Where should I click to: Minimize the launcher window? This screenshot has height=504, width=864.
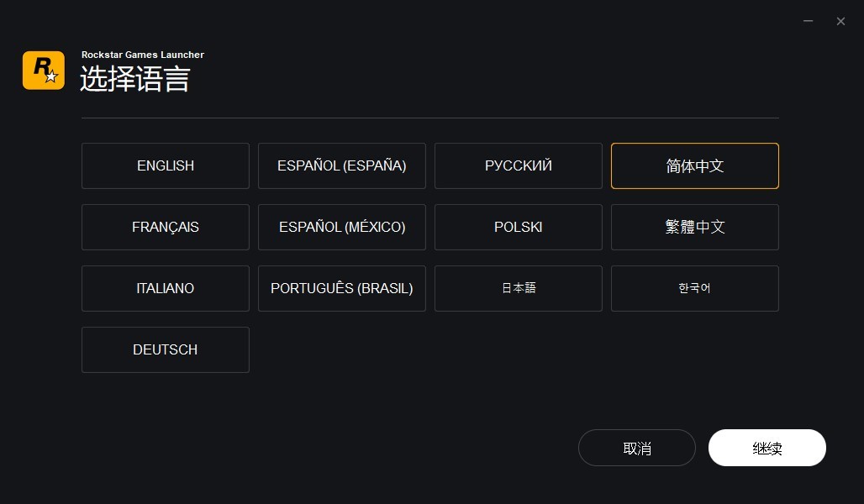coord(808,21)
